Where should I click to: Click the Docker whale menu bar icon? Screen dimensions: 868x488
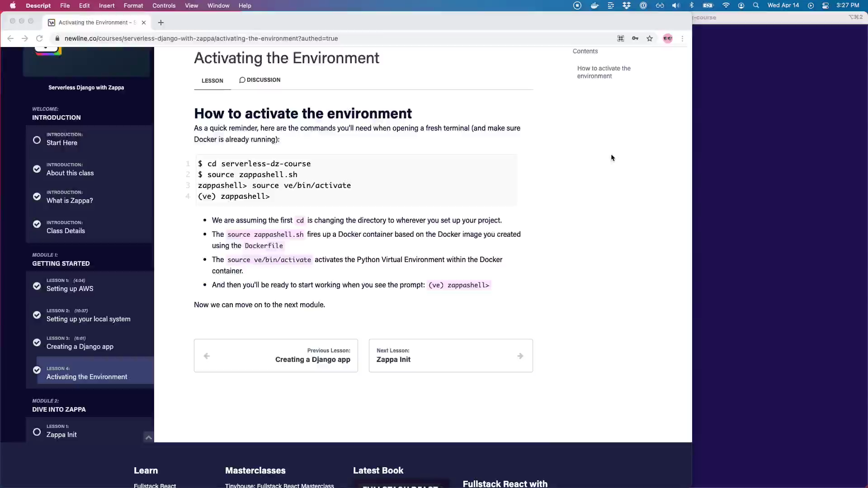point(594,5)
